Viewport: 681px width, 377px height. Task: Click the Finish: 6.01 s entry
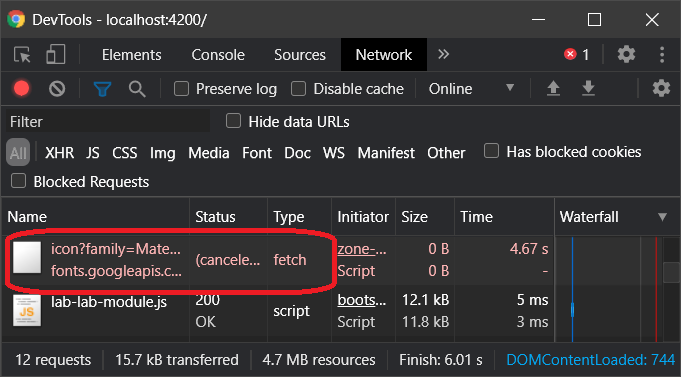pos(441,360)
